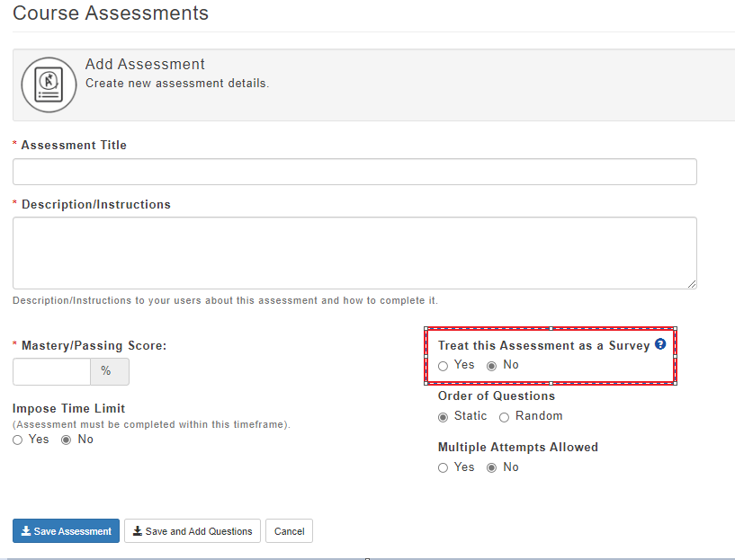The height and width of the screenshot is (560, 735).
Task: Select Yes for Impose Time Limit
Action: click(17, 440)
